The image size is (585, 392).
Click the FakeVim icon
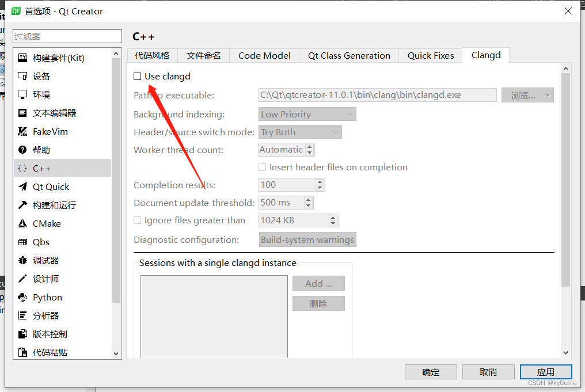tap(23, 131)
